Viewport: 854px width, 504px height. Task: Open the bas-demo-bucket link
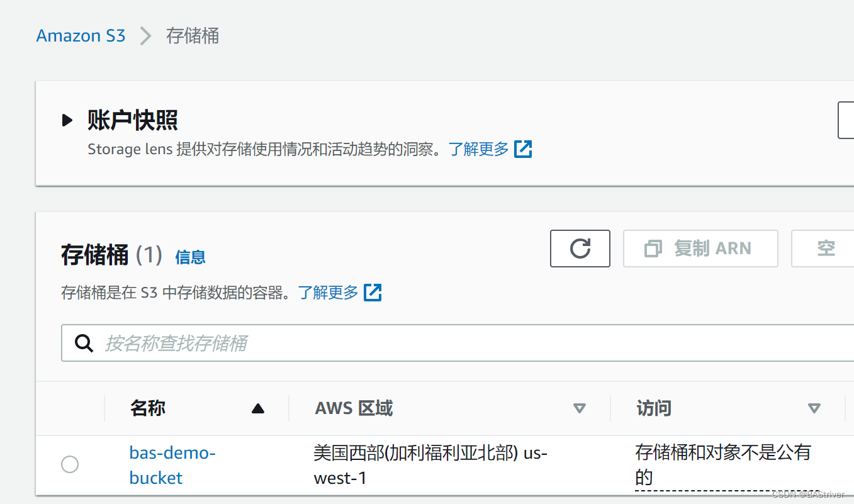coord(172,465)
